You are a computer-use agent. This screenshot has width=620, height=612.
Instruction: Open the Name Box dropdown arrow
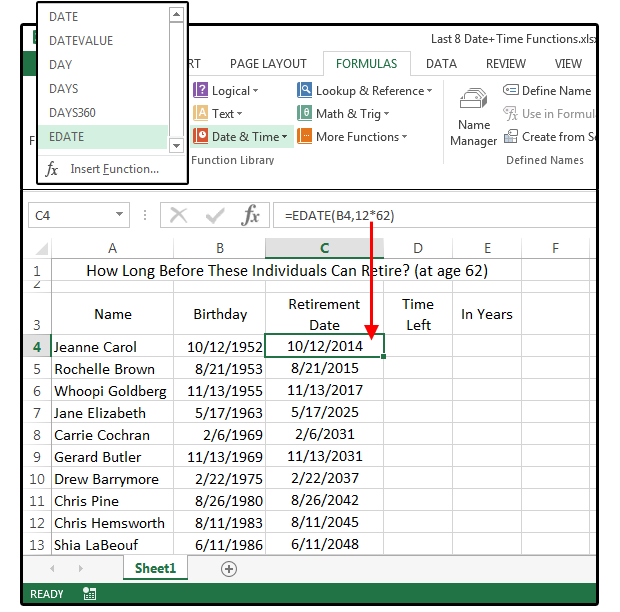119,214
